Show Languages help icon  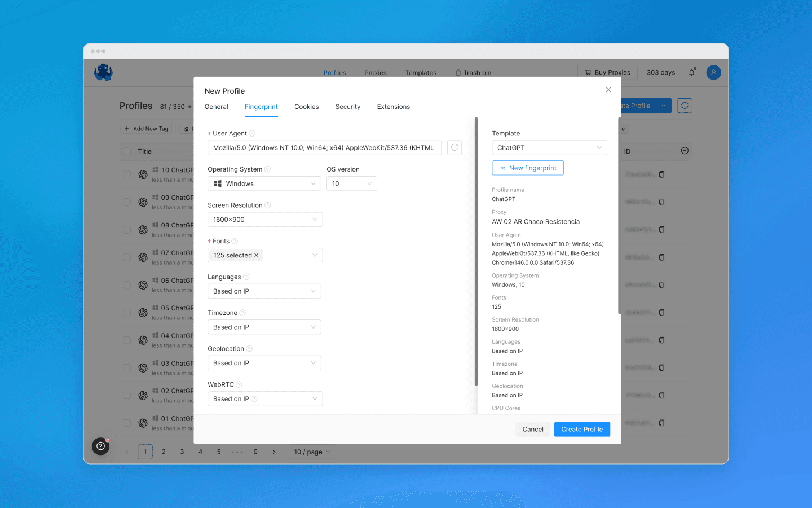click(x=246, y=277)
